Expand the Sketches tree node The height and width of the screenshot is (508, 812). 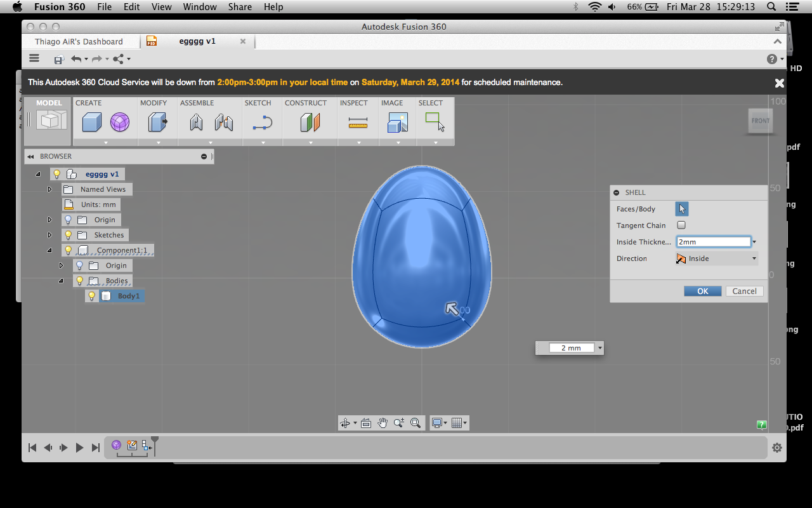49,235
